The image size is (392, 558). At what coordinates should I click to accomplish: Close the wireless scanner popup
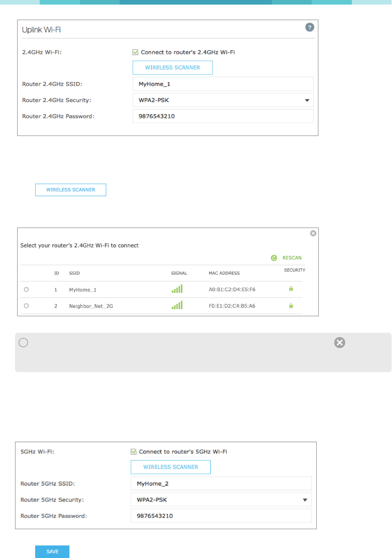click(313, 233)
